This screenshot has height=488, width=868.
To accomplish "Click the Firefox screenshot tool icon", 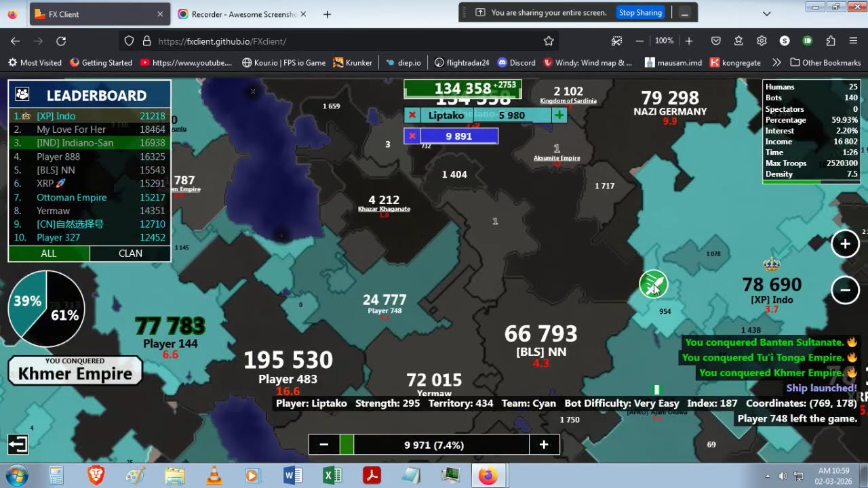I will point(616,41).
